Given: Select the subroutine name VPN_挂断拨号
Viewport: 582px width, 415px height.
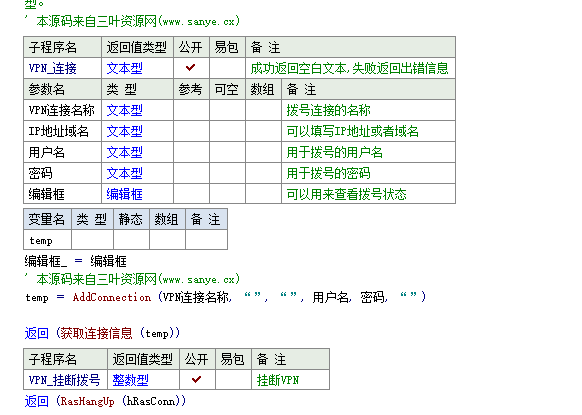Looking at the screenshot, I should 65,380.
